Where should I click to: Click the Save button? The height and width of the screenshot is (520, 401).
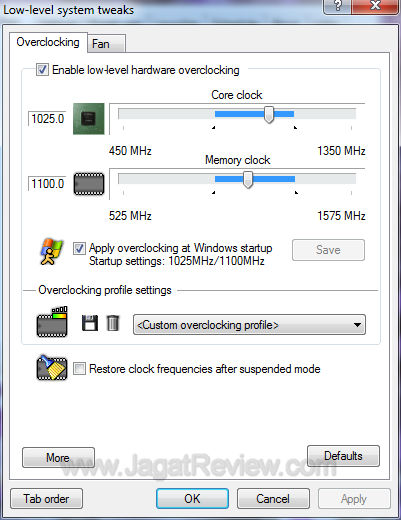tap(328, 250)
